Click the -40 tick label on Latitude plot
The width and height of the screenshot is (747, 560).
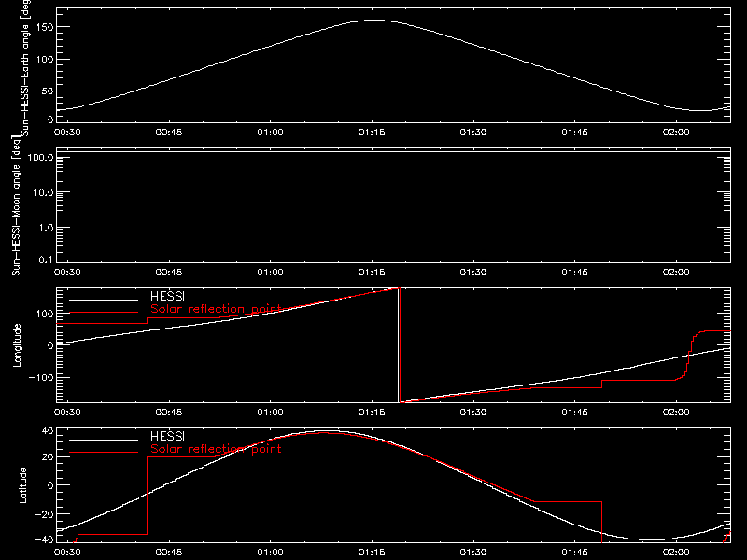point(44,540)
